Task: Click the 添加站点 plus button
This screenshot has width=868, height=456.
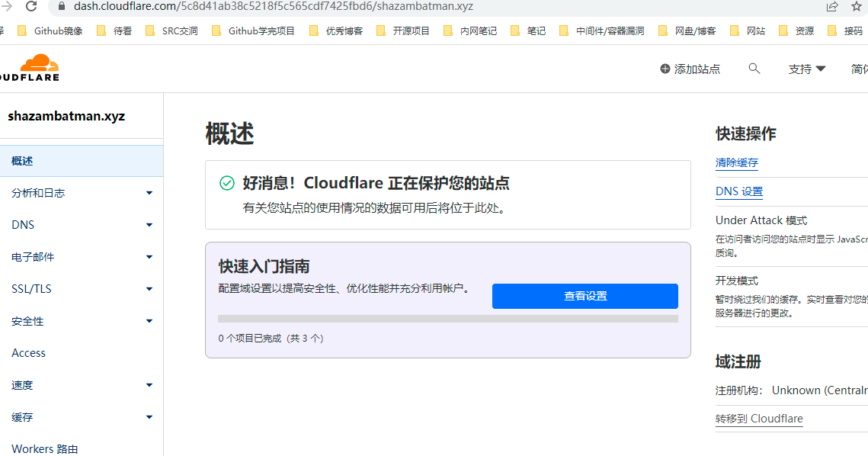Action: [x=690, y=69]
